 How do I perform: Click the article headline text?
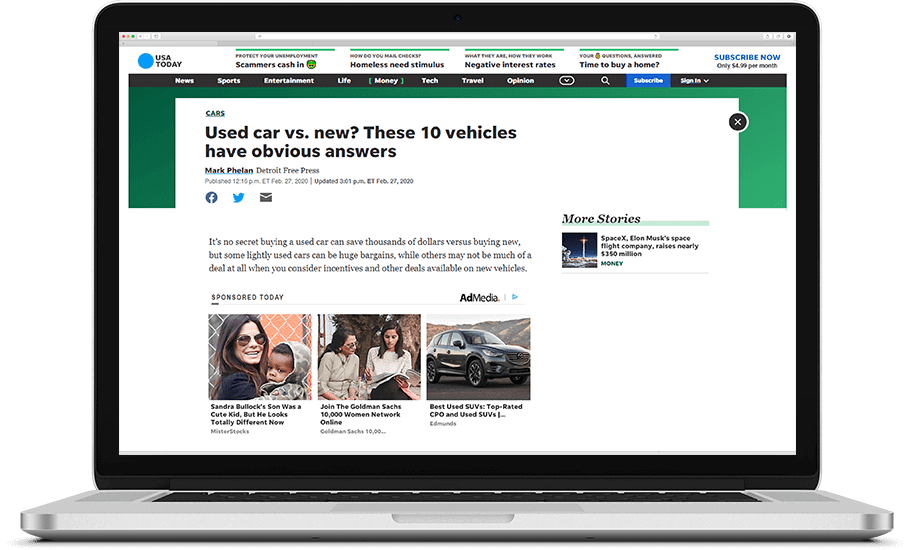click(x=360, y=142)
